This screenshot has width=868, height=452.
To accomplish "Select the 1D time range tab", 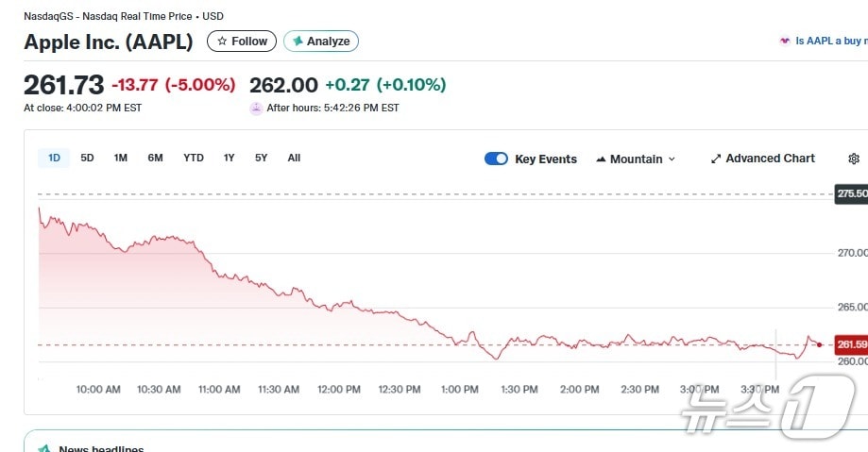I will 54,158.
